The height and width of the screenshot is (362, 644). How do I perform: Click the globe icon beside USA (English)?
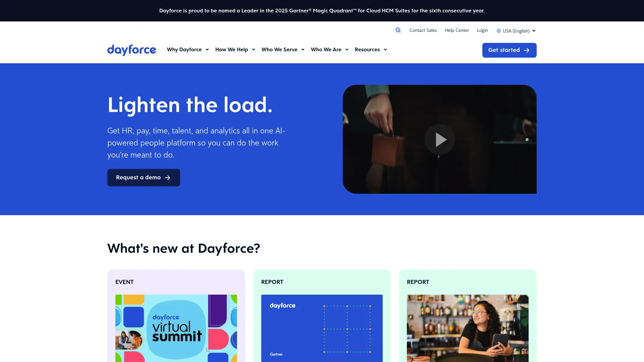[499, 31]
